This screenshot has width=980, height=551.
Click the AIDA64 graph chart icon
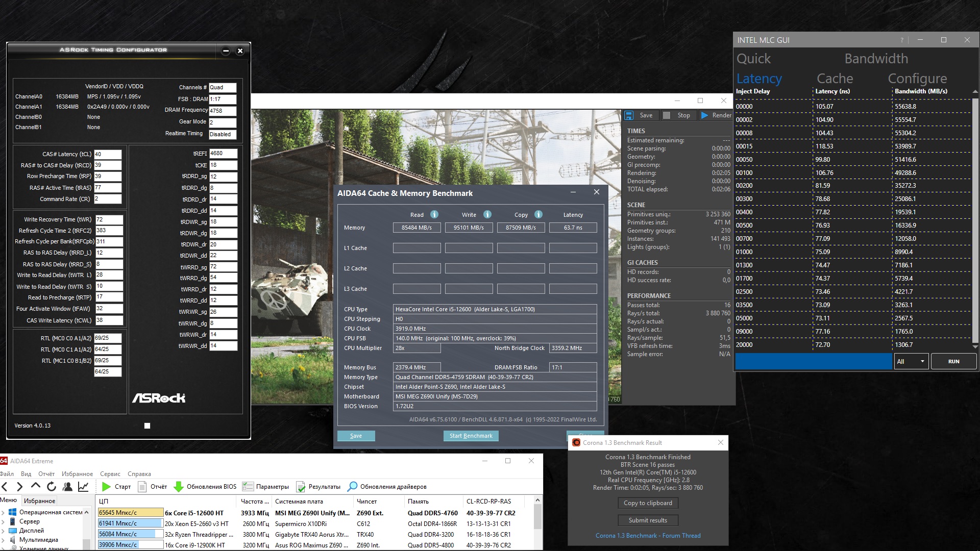tap(83, 487)
